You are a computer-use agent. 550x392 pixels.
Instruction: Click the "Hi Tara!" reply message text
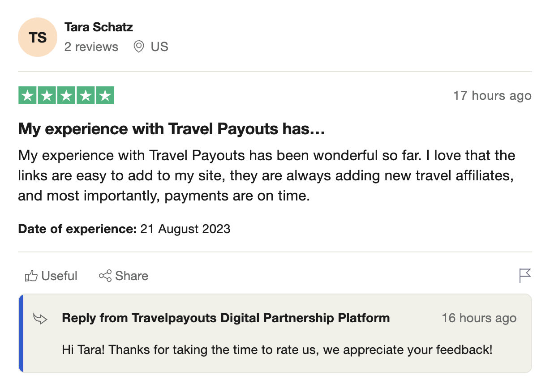point(277,349)
